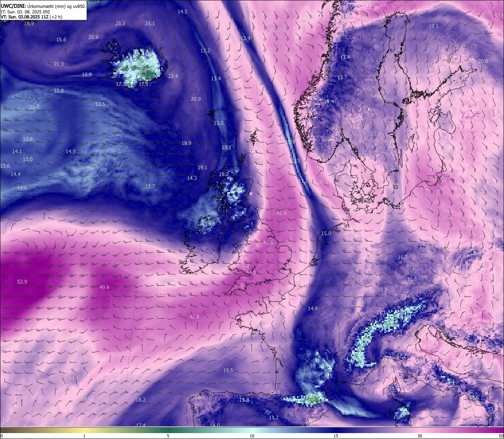
Task: Click the 52.9 value on the map
Action: [x=22, y=282]
